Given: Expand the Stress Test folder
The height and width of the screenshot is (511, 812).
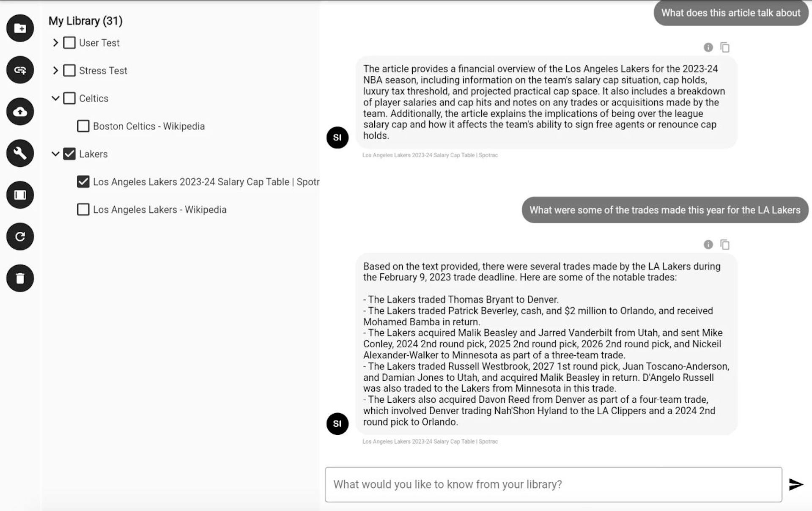Looking at the screenshot, I should tap(55, 70).
